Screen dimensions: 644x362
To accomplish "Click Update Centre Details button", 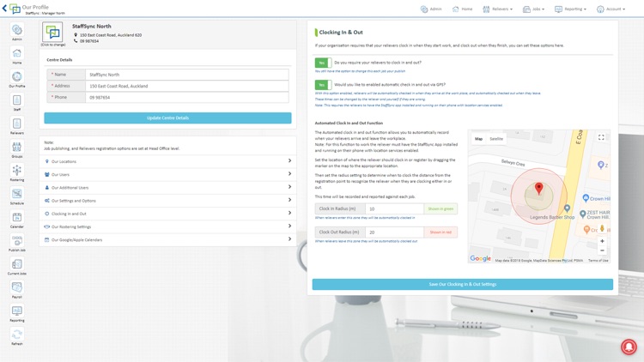I will (x=167, y=118).
